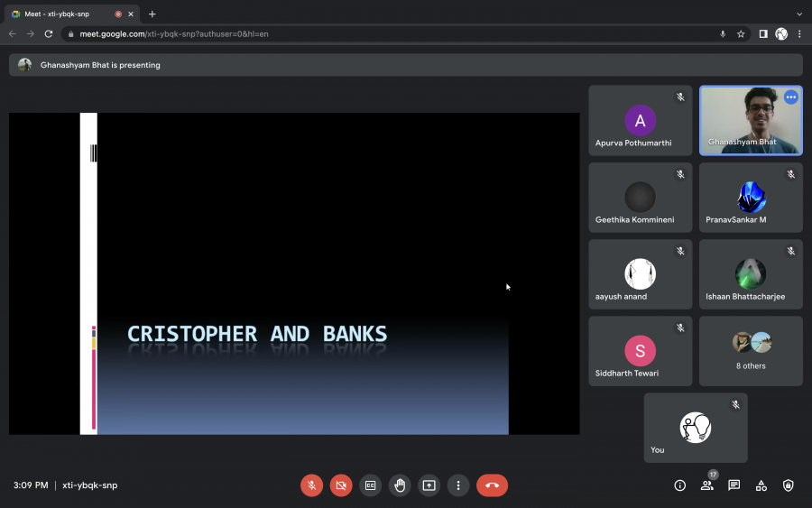Expand Chrome's tab search chevron
Screen dimensions: 812x508
[798, 14]
